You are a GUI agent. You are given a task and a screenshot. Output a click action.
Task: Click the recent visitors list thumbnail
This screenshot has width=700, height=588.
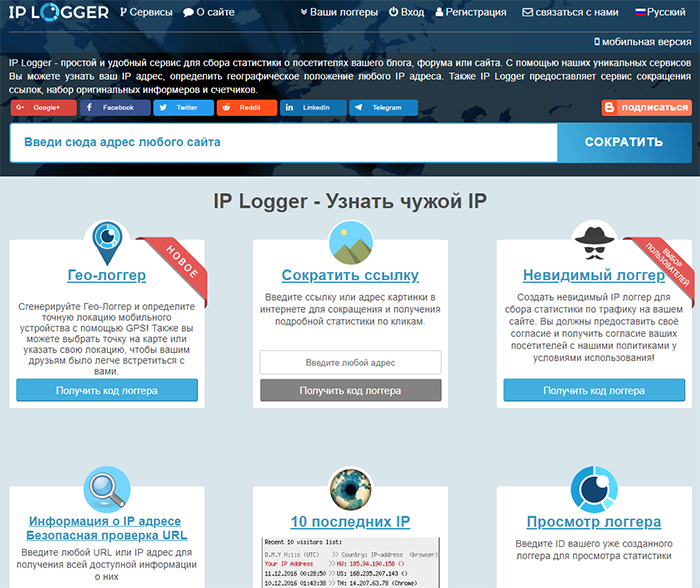(x=350, y=563)
